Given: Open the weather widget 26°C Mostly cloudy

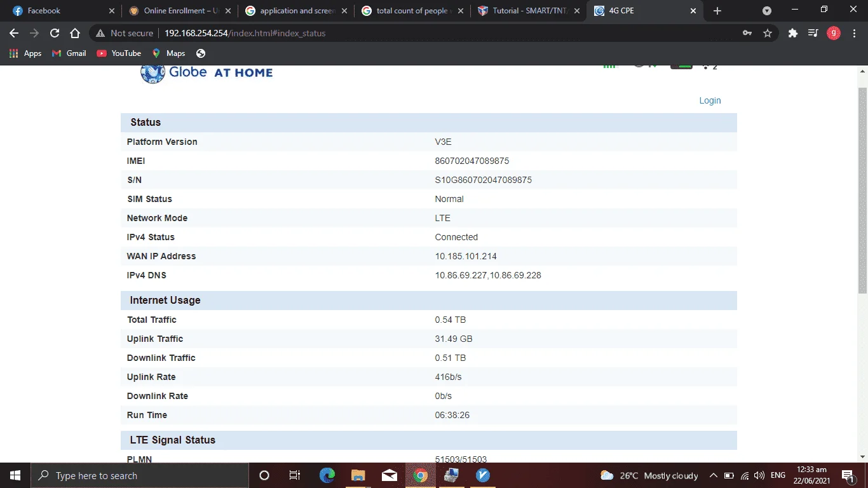Looking at the screenshot, I should click(649, 475).
